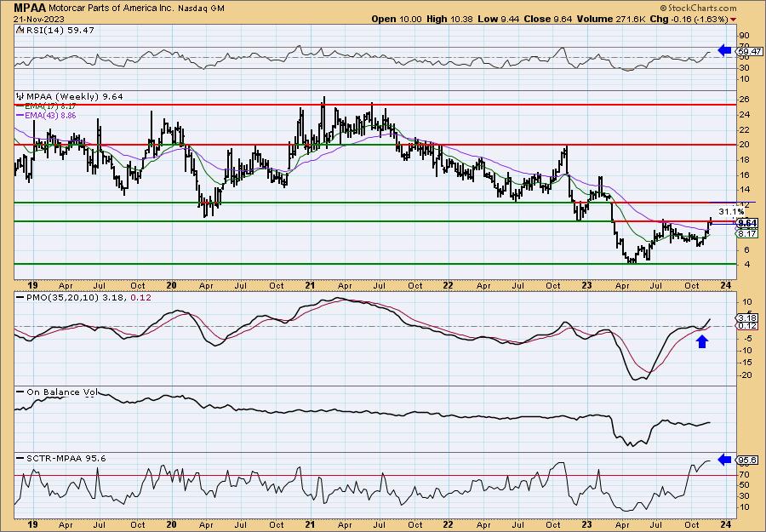Screen dimensions: 766x532
Task: Click the Nasdaq GM exchange label
Action: [201, 9]
